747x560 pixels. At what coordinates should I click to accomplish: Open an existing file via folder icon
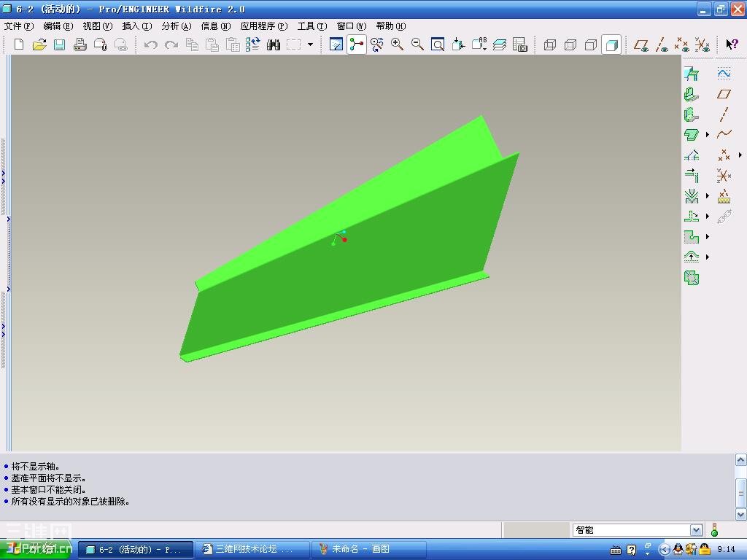39,44
